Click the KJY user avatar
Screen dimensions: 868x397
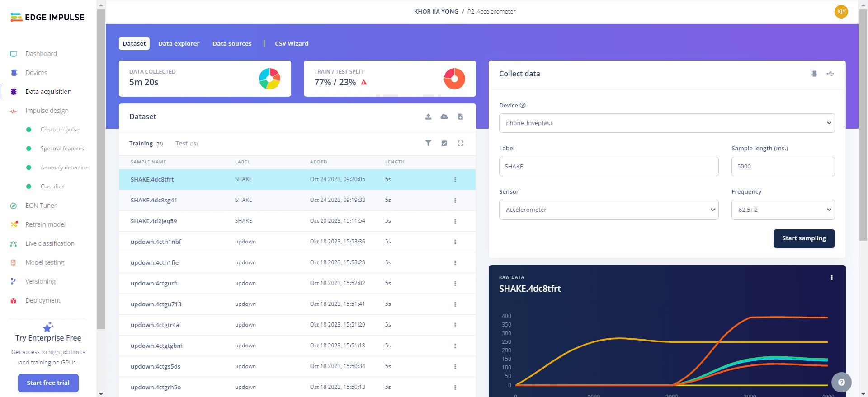click(841, 12)
